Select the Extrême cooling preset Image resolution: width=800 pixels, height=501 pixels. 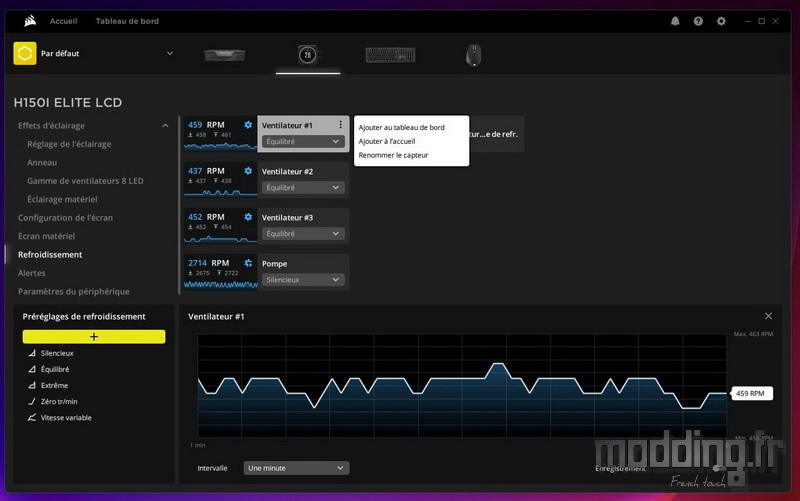point(54,385)
